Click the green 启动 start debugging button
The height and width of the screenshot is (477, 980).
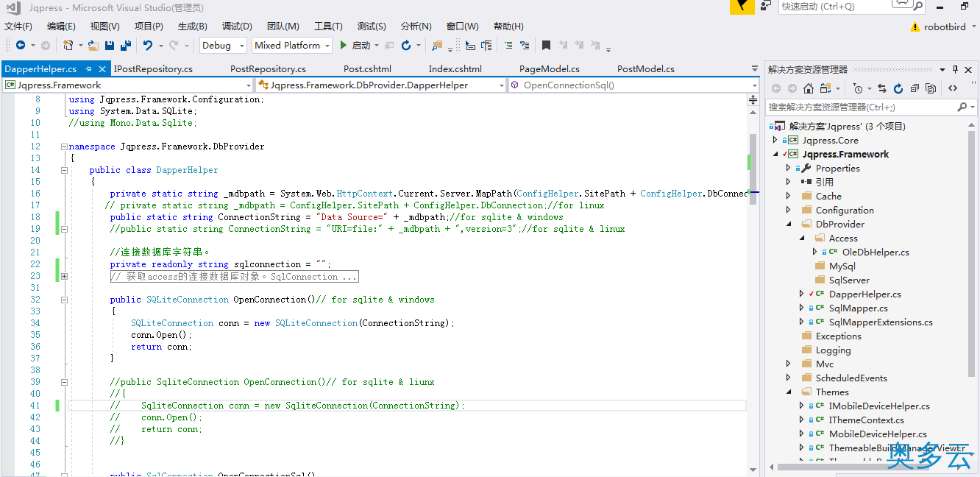355,46
